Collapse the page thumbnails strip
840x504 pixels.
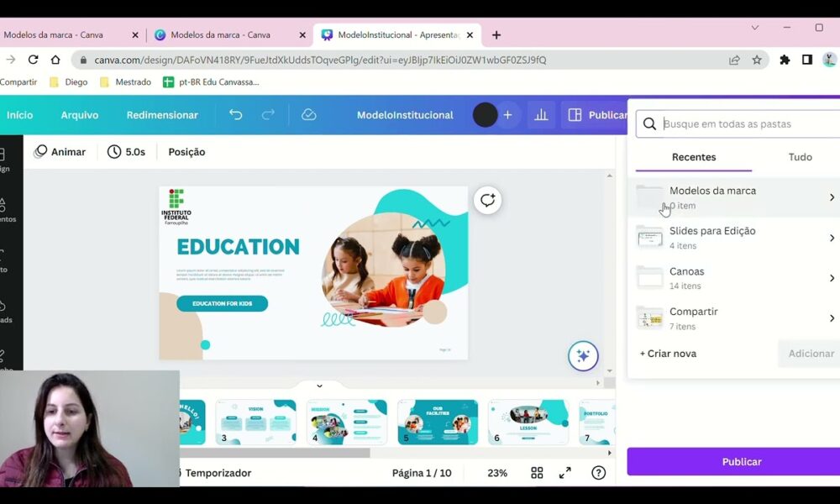[319, 386]
